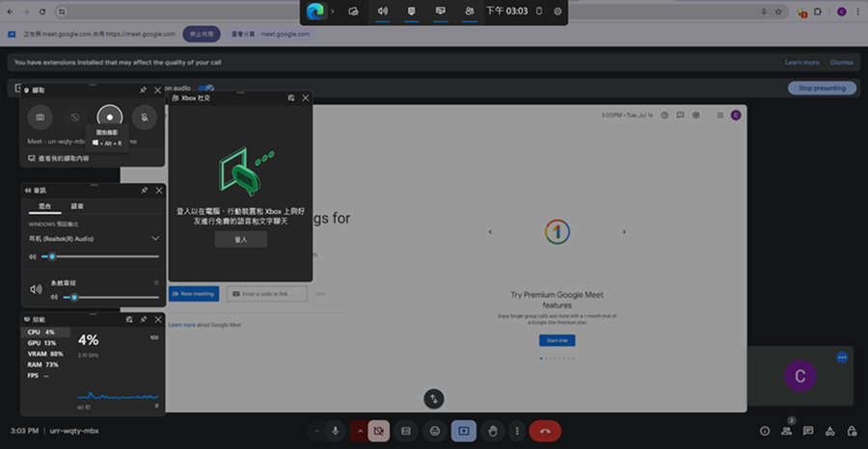Screen dimensions: 868x449
Task: Open emoji reactions in Meet
Action: tap(435, 431)
